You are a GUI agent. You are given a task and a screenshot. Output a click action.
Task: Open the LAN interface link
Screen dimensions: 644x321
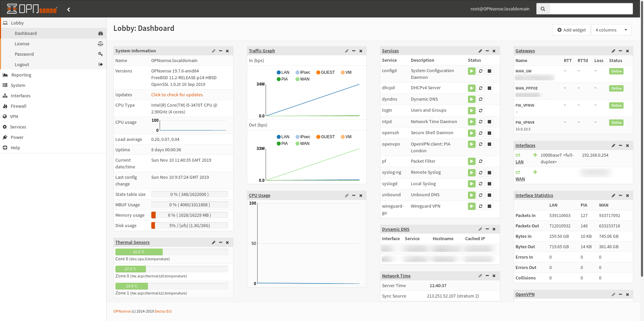pyautogui.click(x=520, y=162)
